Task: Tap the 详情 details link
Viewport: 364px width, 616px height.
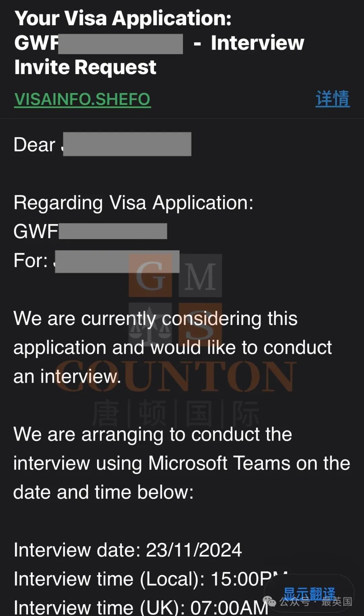Action: [333, 99]
